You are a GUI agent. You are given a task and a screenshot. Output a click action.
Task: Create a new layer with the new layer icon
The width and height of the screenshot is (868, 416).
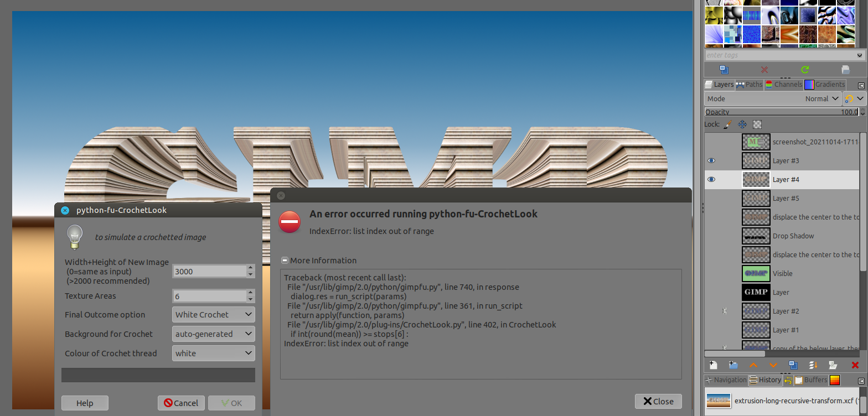point(714,365)
